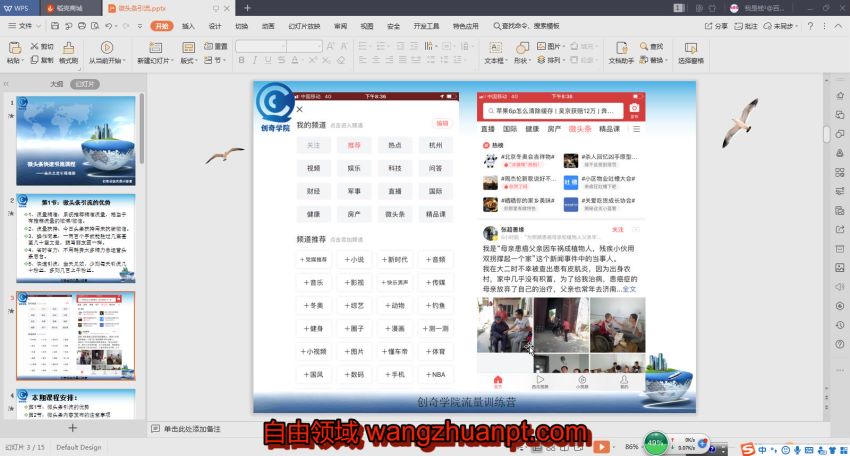Viewport: 850px width, 456px height.
Task: Click the Reset (重置) icon
Action: [209, 46]
